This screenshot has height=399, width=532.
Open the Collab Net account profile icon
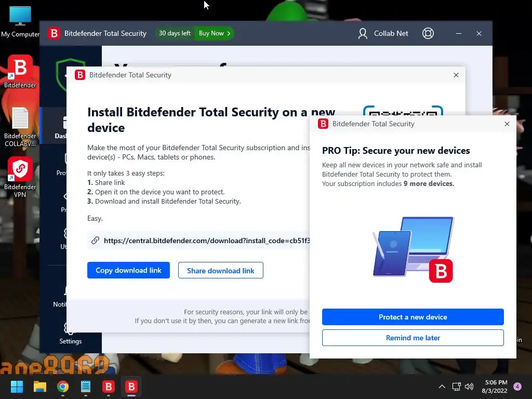coord(363,33)
